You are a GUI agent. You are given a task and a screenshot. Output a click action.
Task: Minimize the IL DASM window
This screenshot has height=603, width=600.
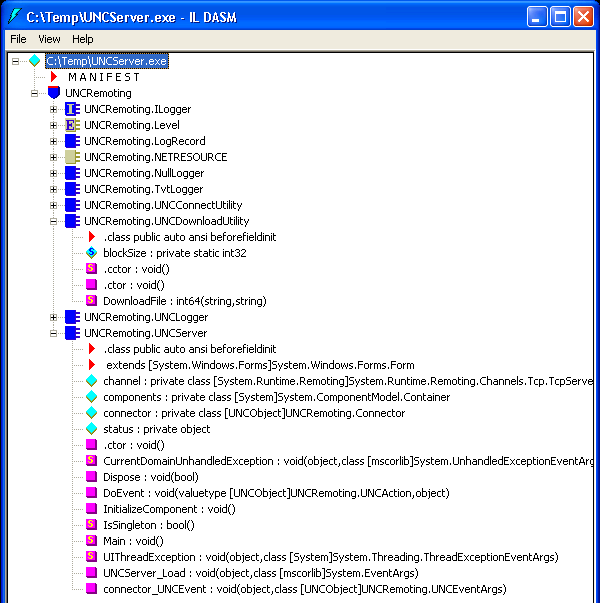[x=537, y=17]
